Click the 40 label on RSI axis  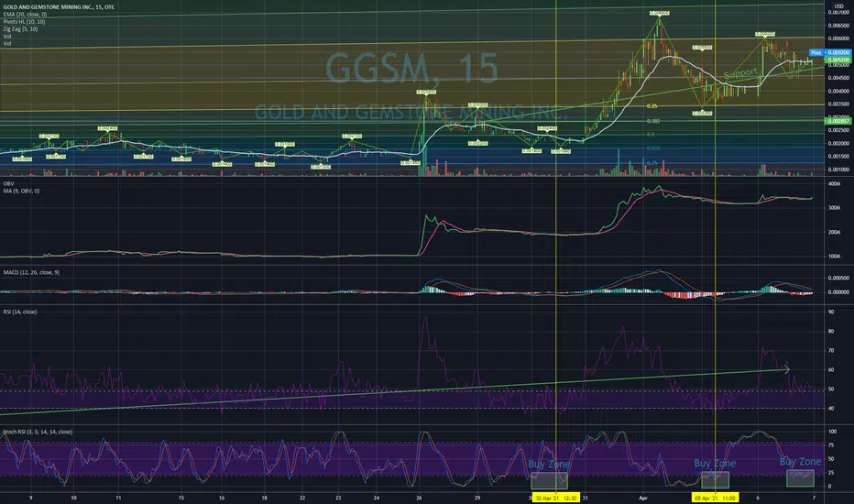tap(831, 409)
